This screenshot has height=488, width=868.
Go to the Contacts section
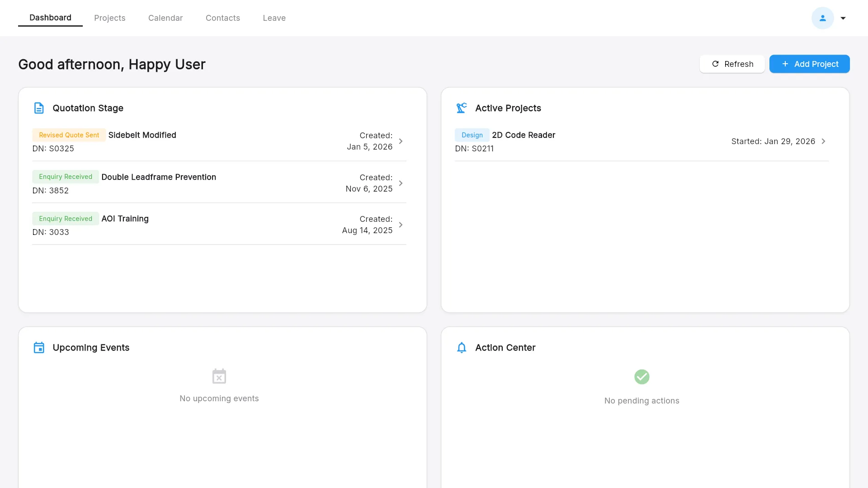(x=222, y=18)
